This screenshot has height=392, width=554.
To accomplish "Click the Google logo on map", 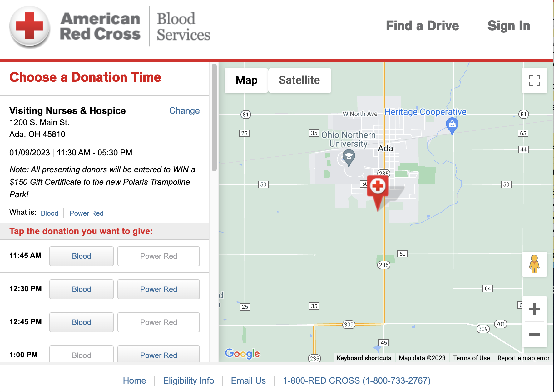I will point(242,353).
